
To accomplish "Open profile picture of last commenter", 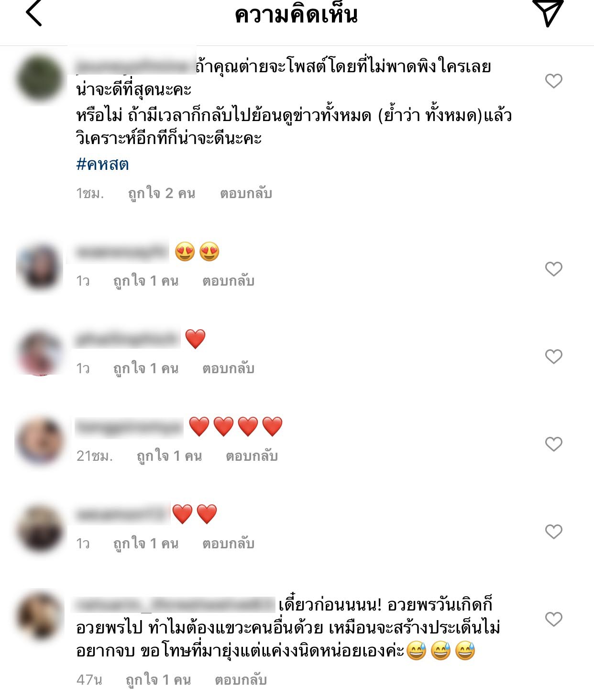I will tap(40, 616).
